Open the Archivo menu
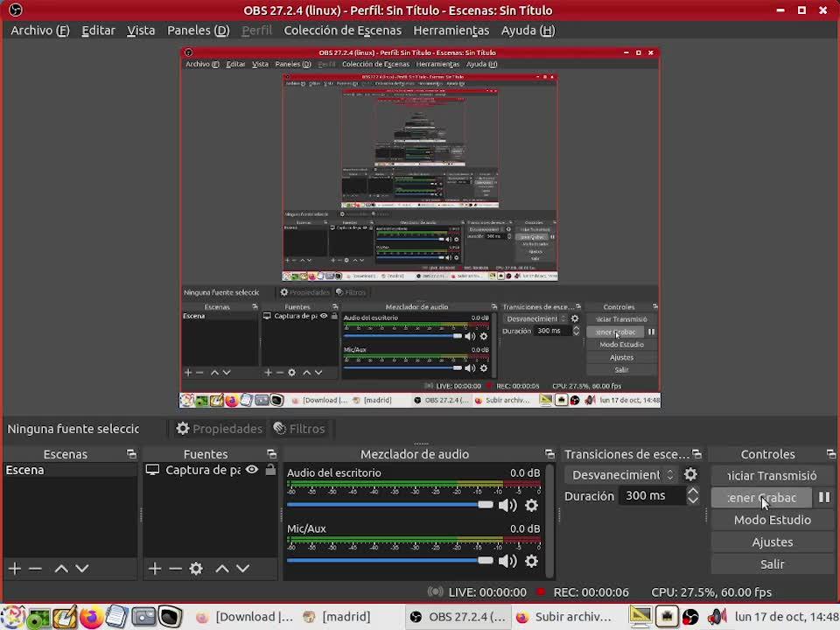Viewport: 840px width, 630px height. pos(40,31)
